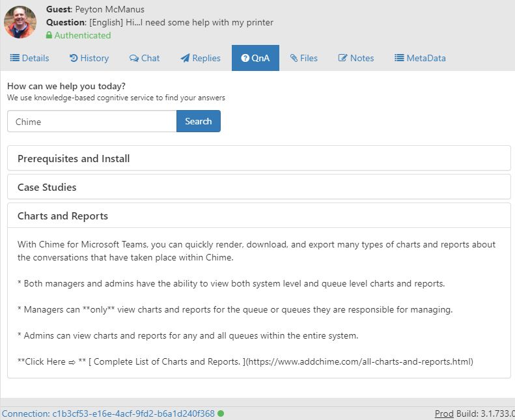The image size is (515, 420).
Task: Open the Files tab
Action: (x=303, y=58)
